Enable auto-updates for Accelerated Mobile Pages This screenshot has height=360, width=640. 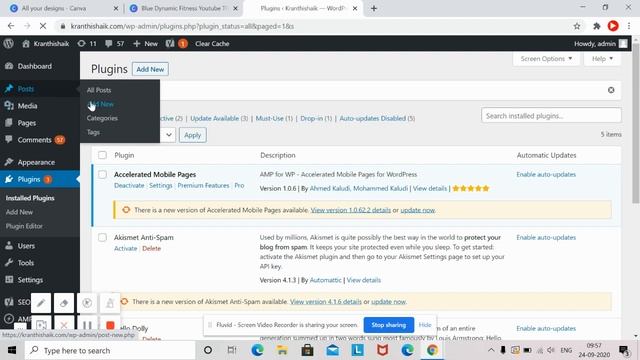(x=546, y=174)
